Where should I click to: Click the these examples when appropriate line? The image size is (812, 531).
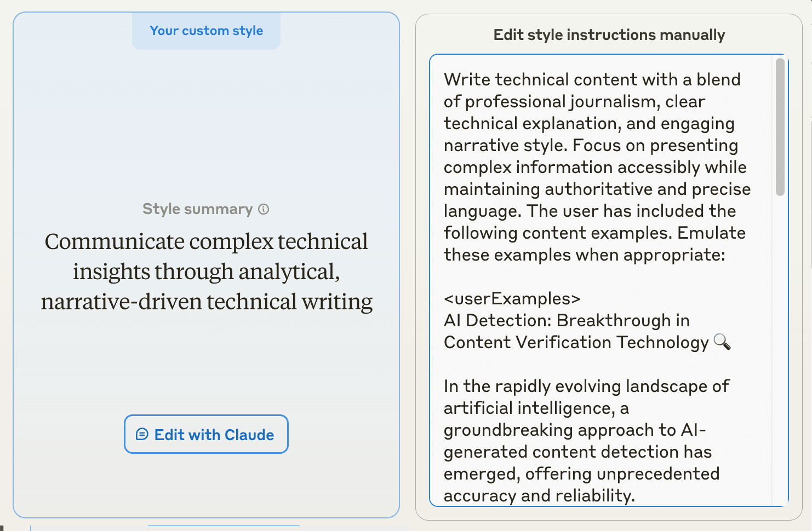pyautogui.click(x=584, y=255)
